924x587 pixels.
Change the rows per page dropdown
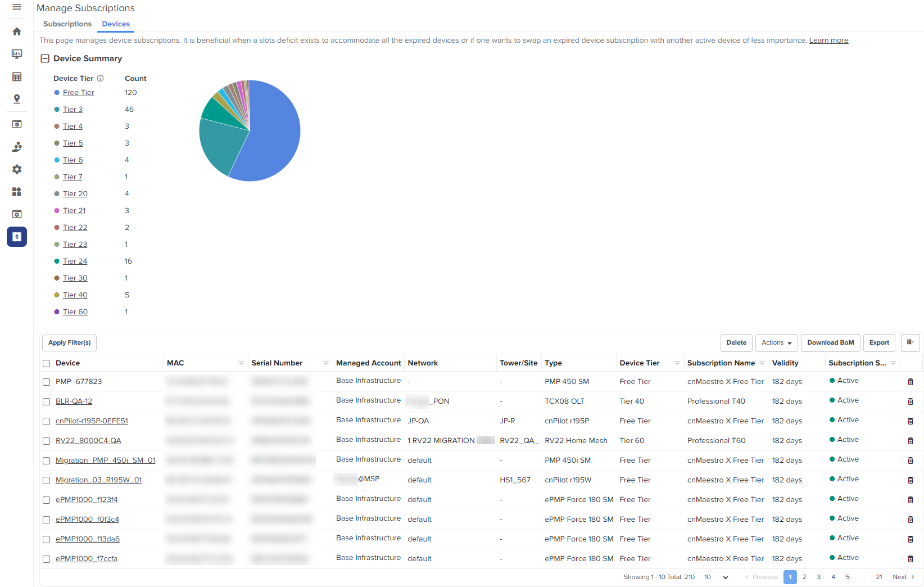pyautogui.click(x=717, y=577)
